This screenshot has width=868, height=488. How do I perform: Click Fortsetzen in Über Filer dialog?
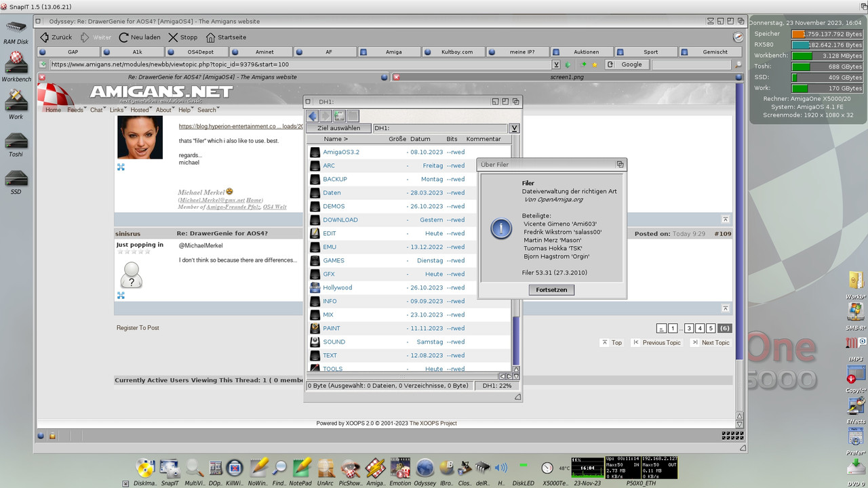pos(551,289)
